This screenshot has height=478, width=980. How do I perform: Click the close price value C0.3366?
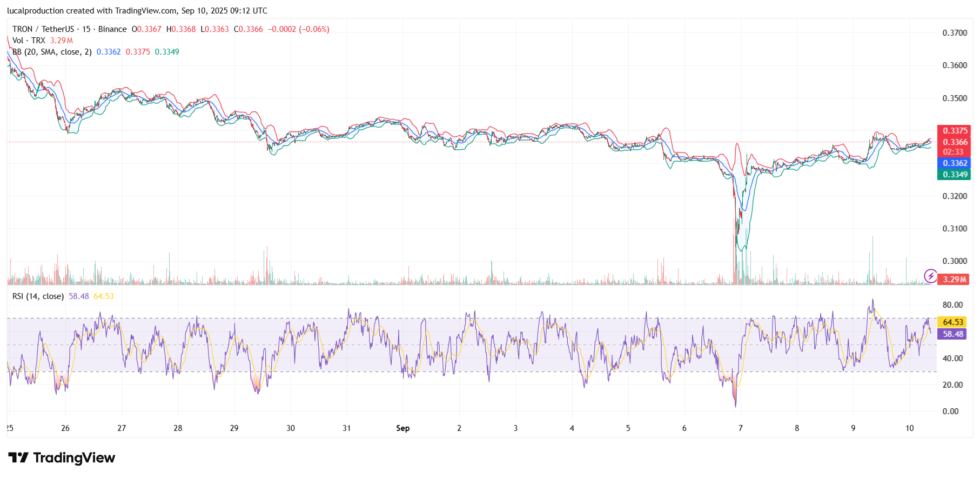pyautogui.click(x=249, y=29)
